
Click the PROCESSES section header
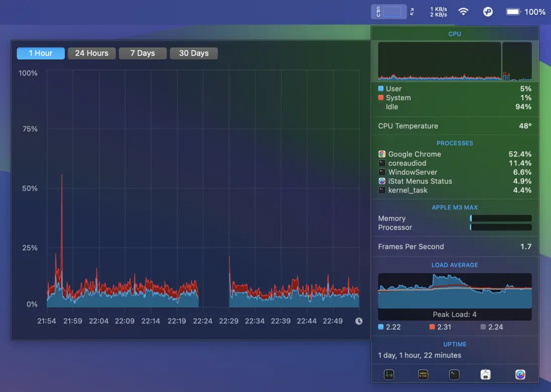click(455, 143)
